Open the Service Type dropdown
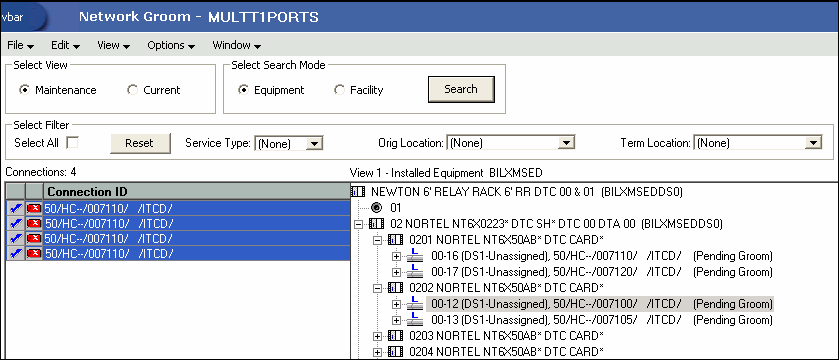This screenshot has width=839, height=360. (x=315, y=143)
